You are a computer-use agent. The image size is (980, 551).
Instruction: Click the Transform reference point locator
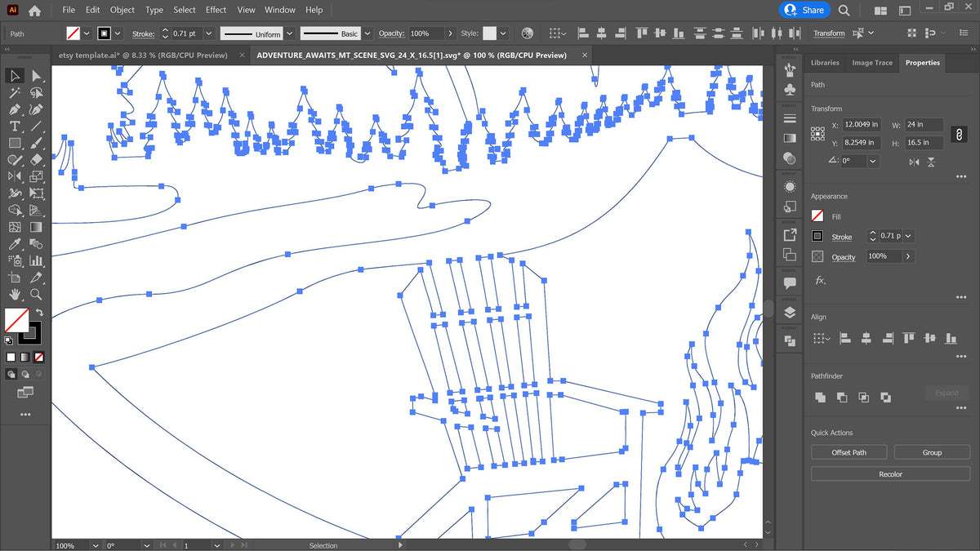click(817, 133)
